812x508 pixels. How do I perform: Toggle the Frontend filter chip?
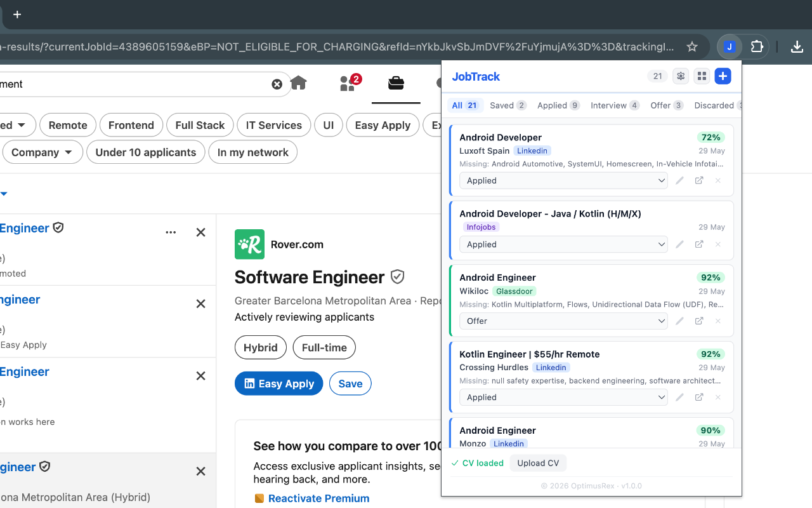click(x=131, y=125)
